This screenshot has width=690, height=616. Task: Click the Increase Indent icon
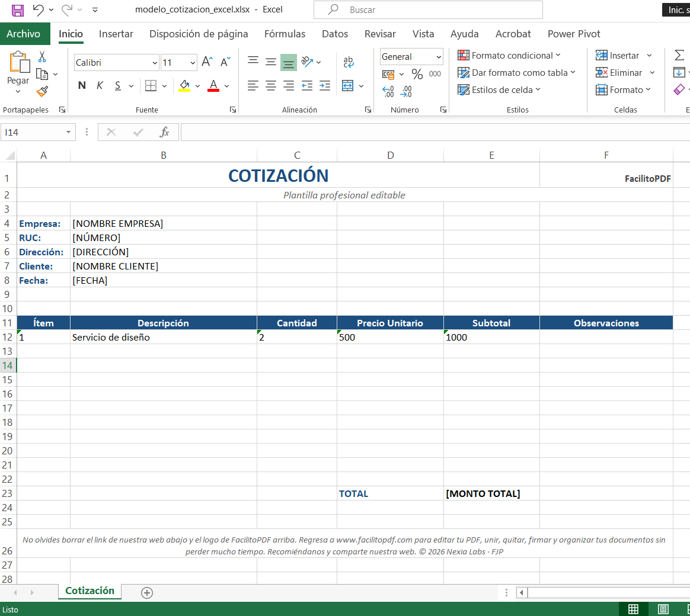coord(325,86)
